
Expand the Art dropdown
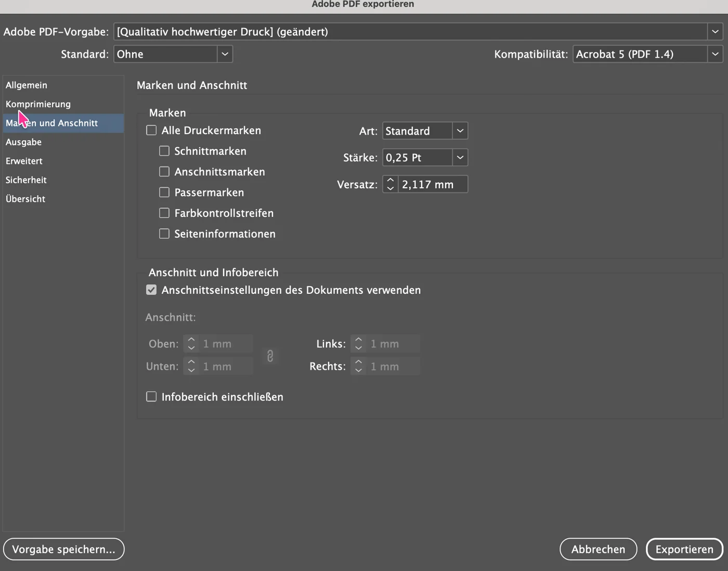(425, 131)
